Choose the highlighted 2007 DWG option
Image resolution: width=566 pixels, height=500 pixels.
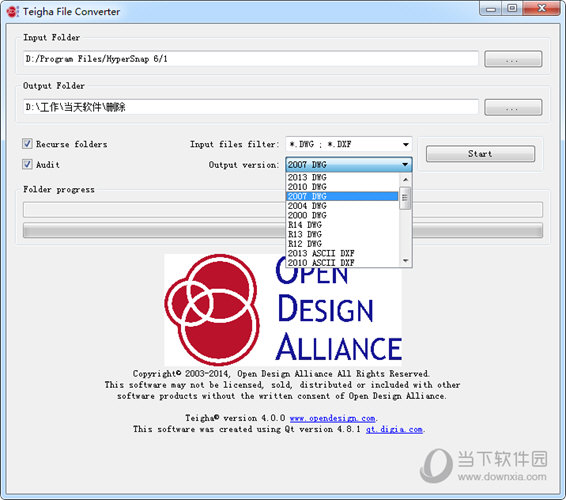click(x=343, y=196)
